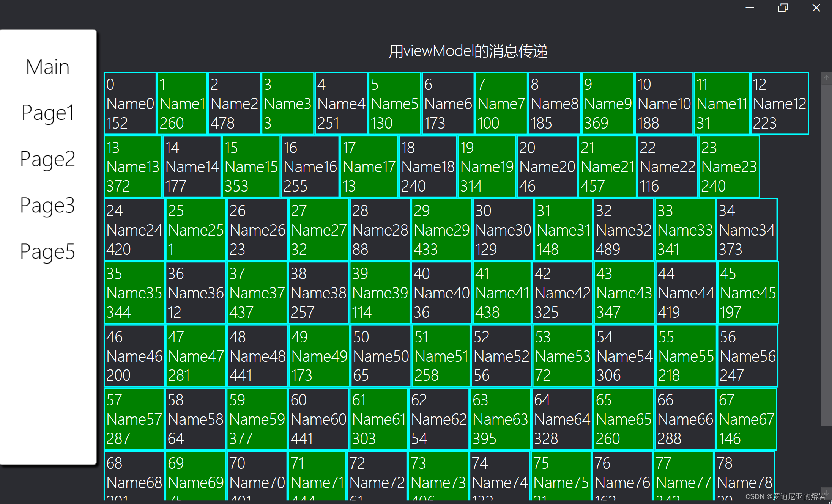Close the application window
Viewport: 832px width, 504px height.
(x=816, y=8)
